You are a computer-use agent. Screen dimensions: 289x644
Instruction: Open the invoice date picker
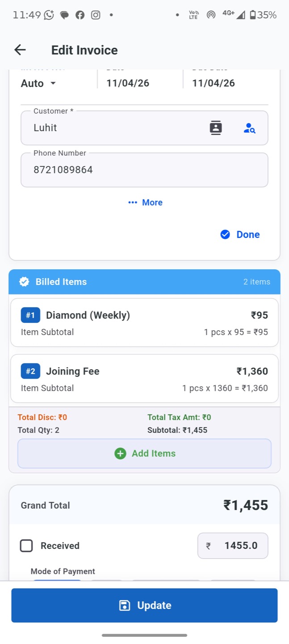128,83
